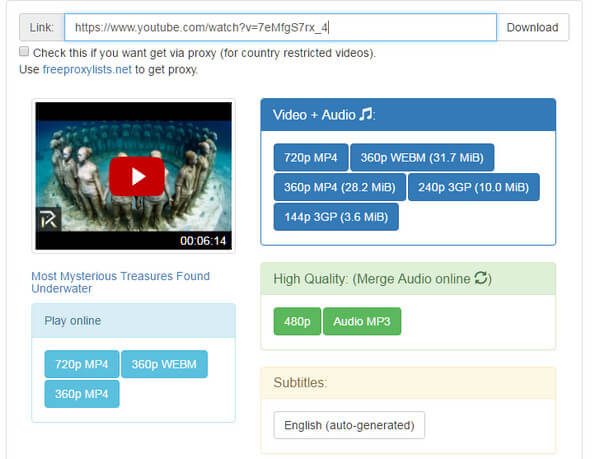Enable the proxy checkbox for restricted videos
The image size is (600, 459).
pyautogui.click(x=24, y=52)
